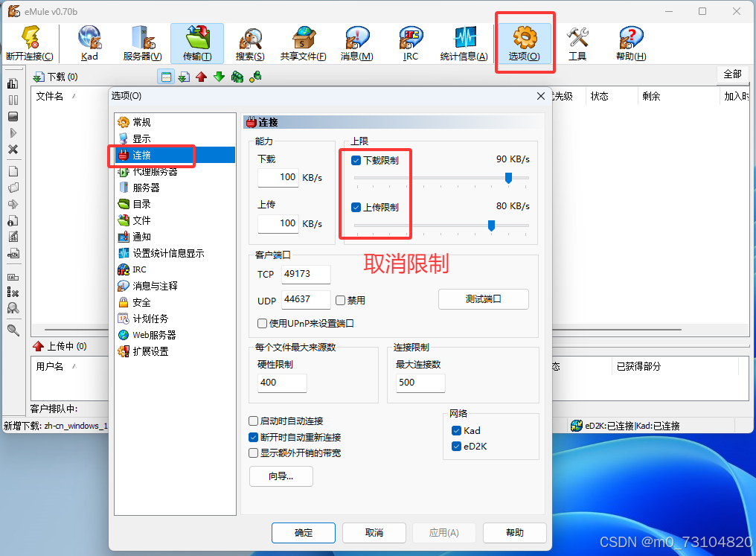Viewport: 756px width, 556px height.
Task: Click the TCP port field 49173
Action: [x=306, y=274]
